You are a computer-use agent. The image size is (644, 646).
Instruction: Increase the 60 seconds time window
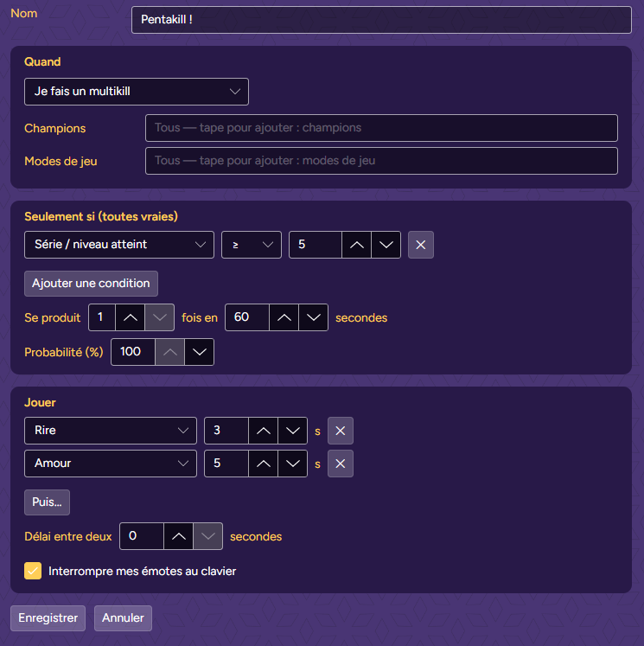(x=284, y=317)
